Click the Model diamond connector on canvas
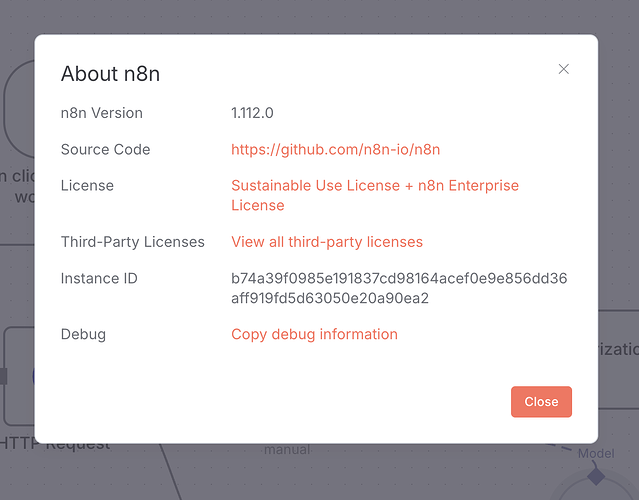 596,477
